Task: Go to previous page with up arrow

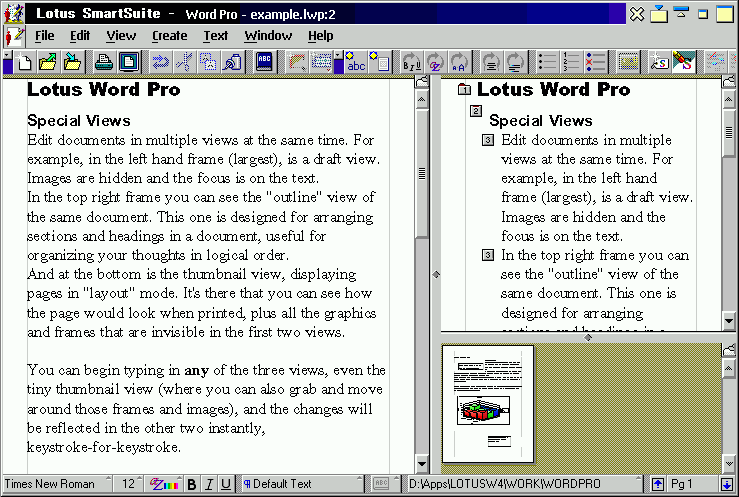Action: (x=658, y=484)
